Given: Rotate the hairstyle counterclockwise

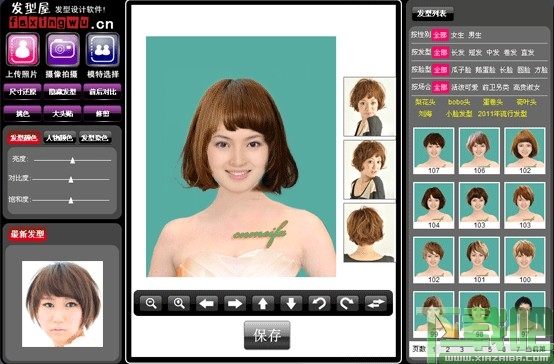Looking at the screenshot, I should pyautogui.click(x=319, y=303).
